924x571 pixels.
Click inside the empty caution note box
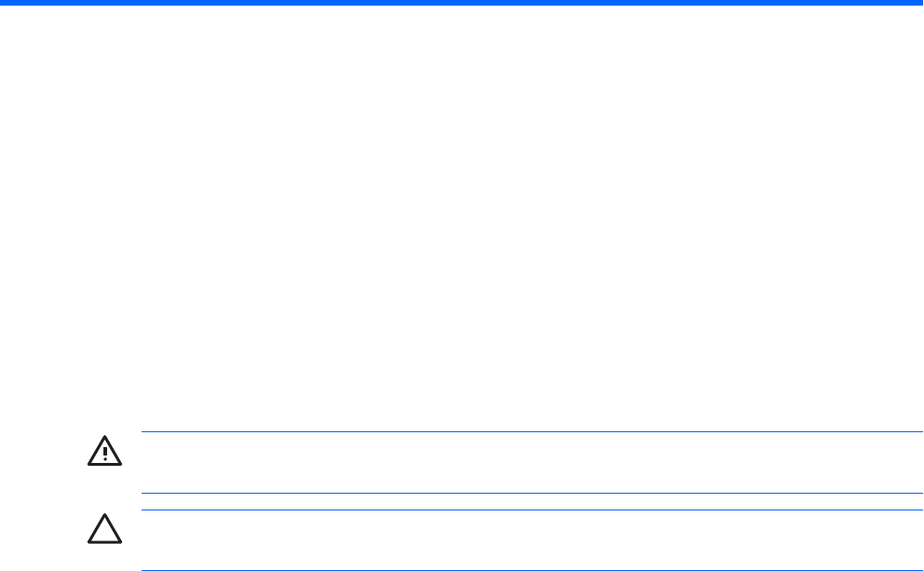coord(532,539)
